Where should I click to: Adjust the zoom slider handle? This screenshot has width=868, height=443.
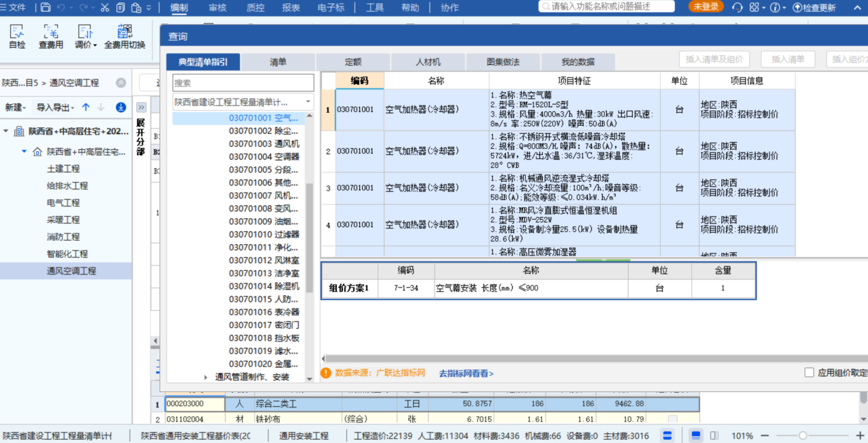coord(803,435)
